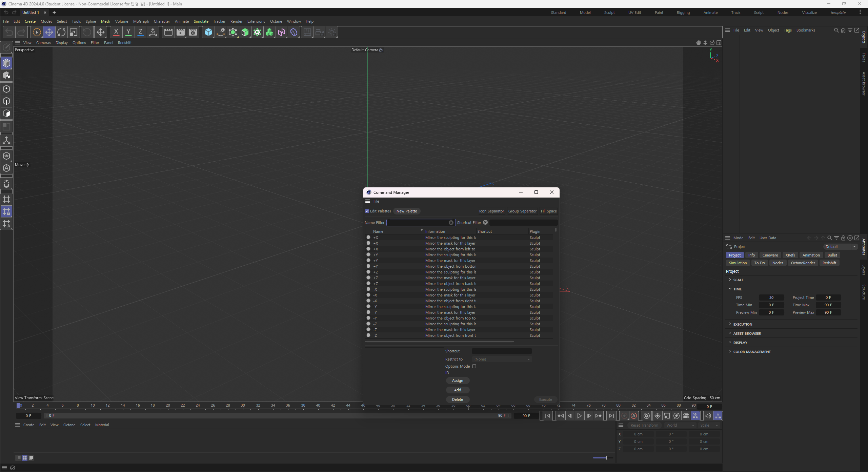Screen dimensions: 868x472
Task: Click the Name column header to sort
Action: (397, 231)
